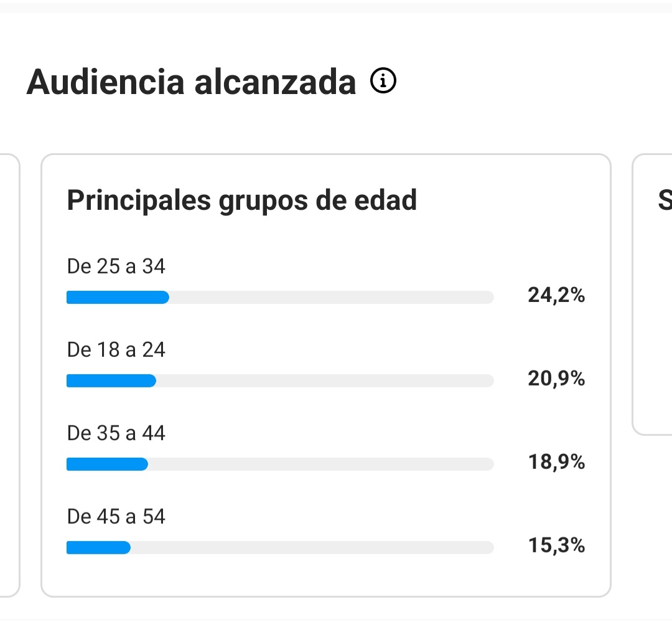This screenshot has height=642, width=672.
Task: Click the gray track of the 25 a 34 bar
Action: tap(331, 297)
